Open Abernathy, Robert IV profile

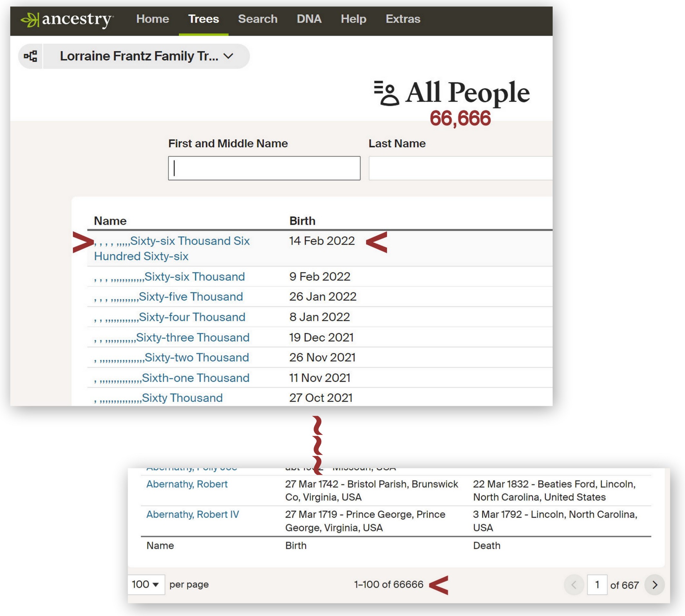(192, 515)
